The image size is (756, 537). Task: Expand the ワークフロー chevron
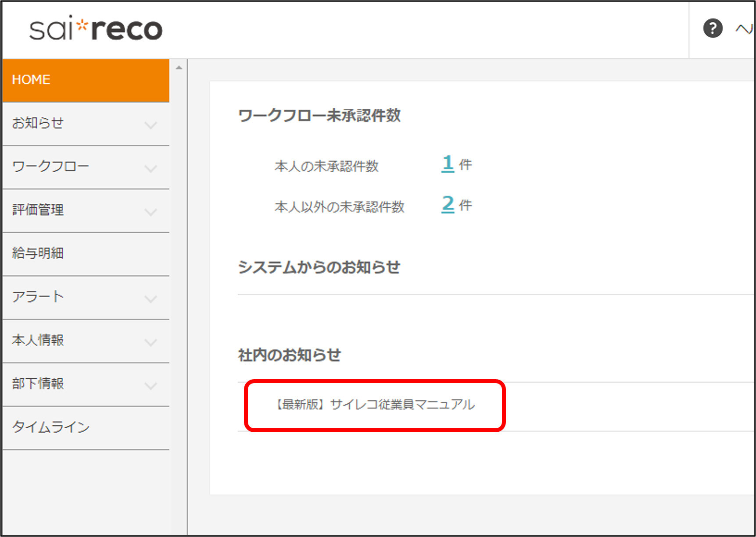coord(150,168)
